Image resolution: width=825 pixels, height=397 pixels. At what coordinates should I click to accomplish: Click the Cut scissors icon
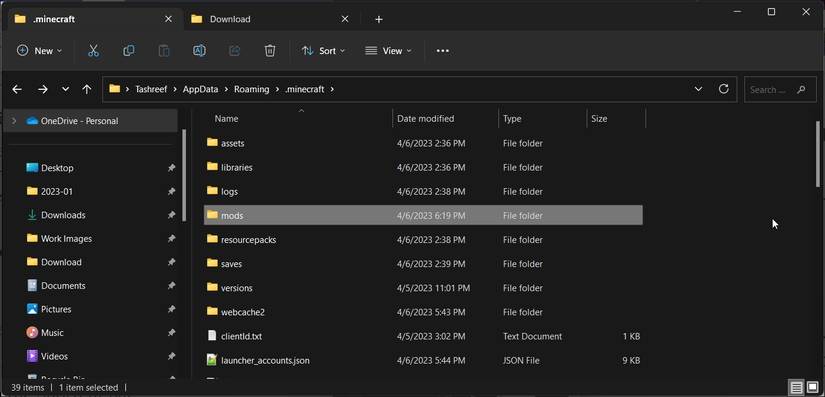click(93, 51)
